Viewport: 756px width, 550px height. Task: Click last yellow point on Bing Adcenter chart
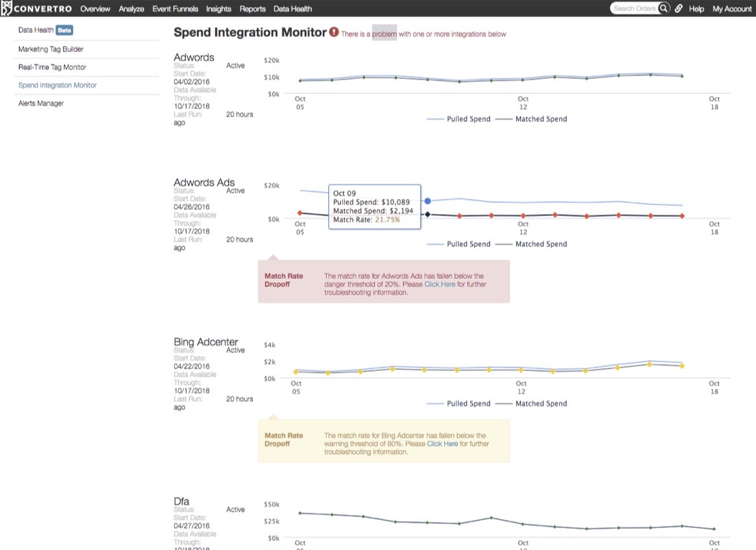pos(682,366)
